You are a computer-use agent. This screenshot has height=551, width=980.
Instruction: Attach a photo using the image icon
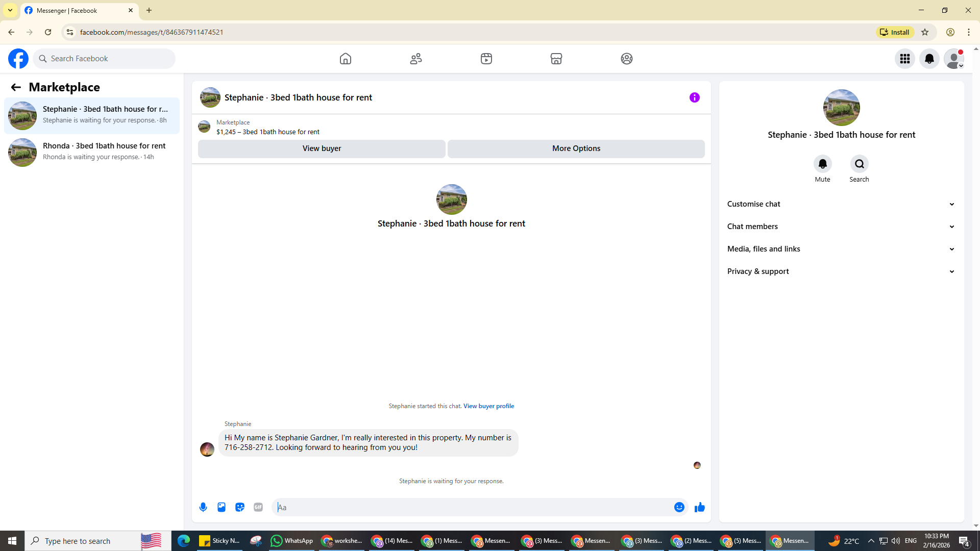222,507
